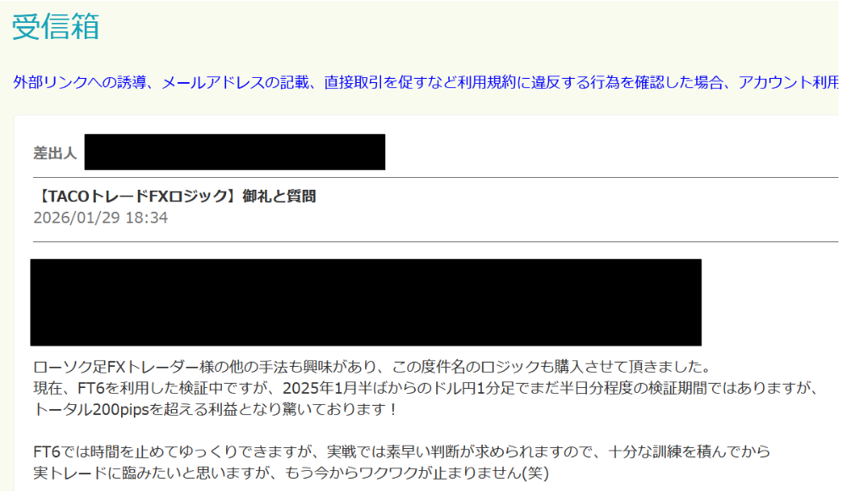The height and width of the screenshot is (504, 852).
Task: Click the 受信箱 page heading
Action: point(55,26)
